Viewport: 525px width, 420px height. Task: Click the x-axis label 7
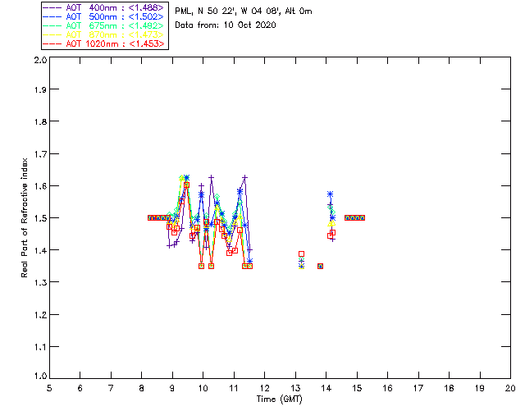point(111,388)
